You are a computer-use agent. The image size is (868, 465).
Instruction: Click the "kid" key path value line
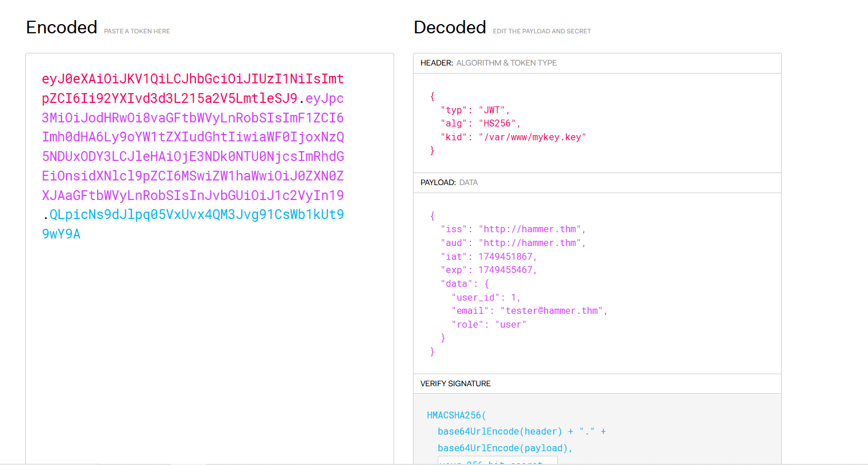513,137
